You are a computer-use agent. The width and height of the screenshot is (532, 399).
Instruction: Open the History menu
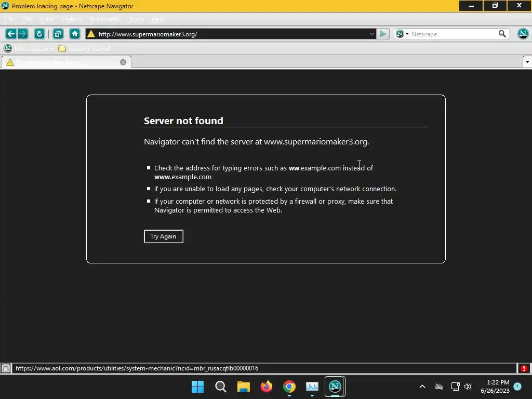(x=72, y=19)
